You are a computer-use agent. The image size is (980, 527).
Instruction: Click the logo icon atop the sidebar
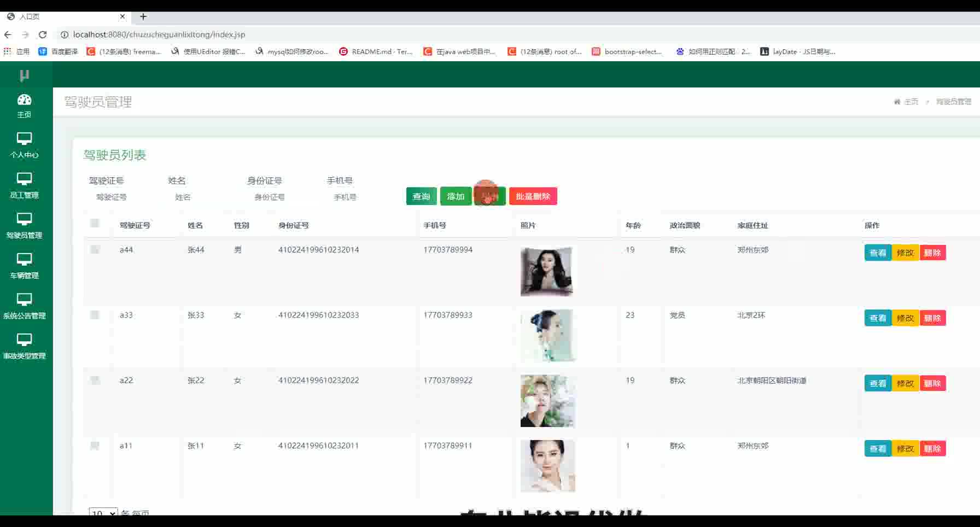pos(24,75)
